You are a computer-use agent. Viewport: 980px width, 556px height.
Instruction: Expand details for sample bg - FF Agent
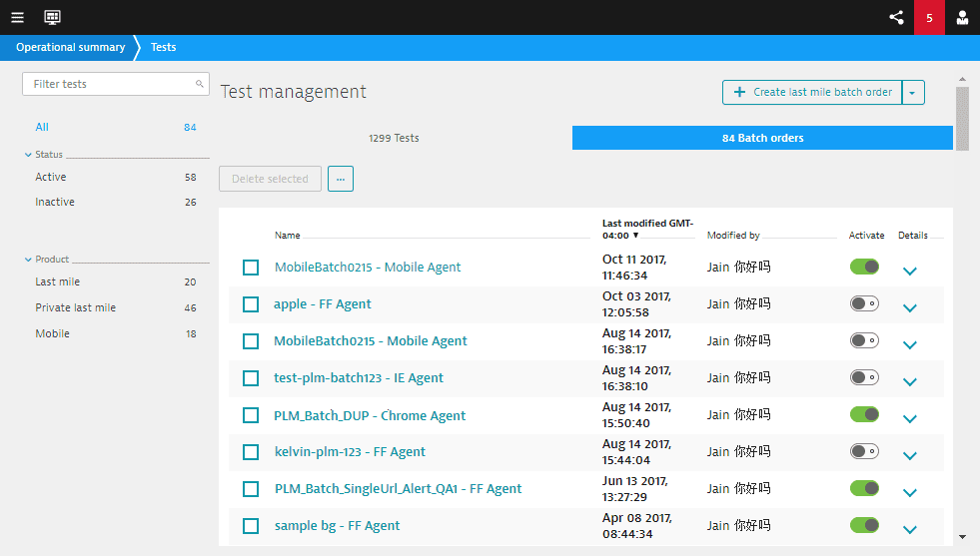tap(910, 529)
